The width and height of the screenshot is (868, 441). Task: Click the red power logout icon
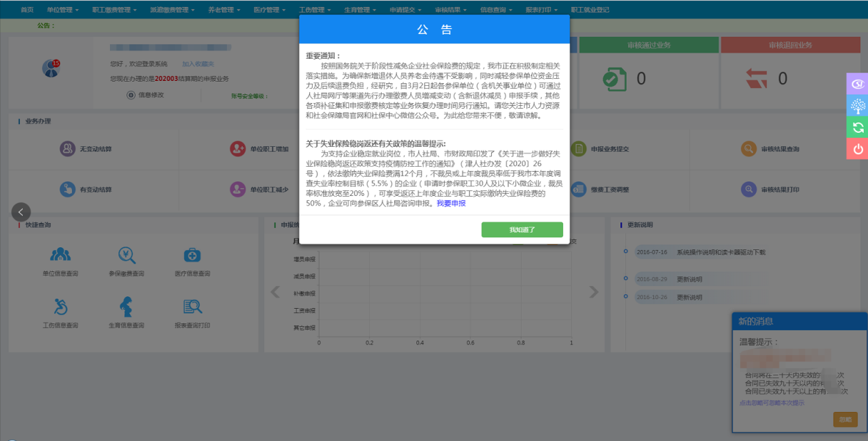point(858,149)
